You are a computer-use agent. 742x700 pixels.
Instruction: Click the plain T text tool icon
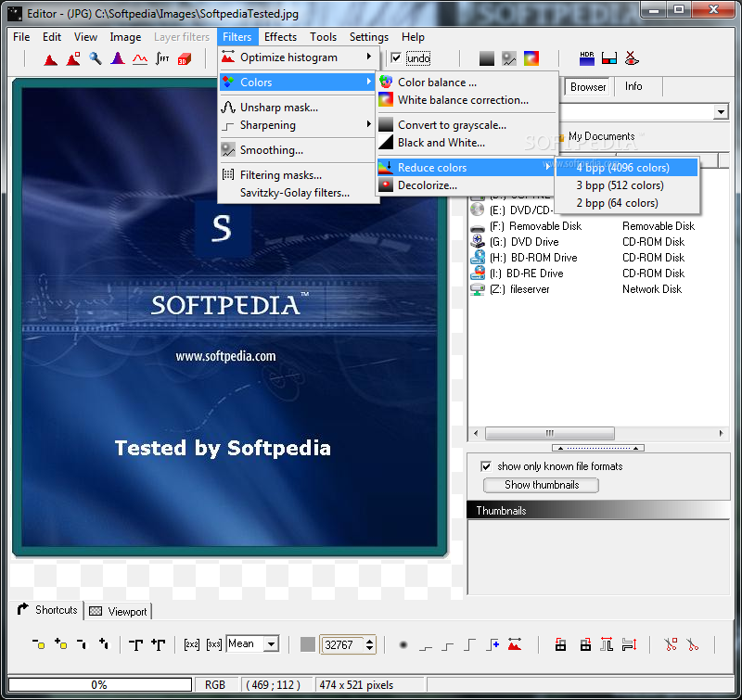[135, 644]
